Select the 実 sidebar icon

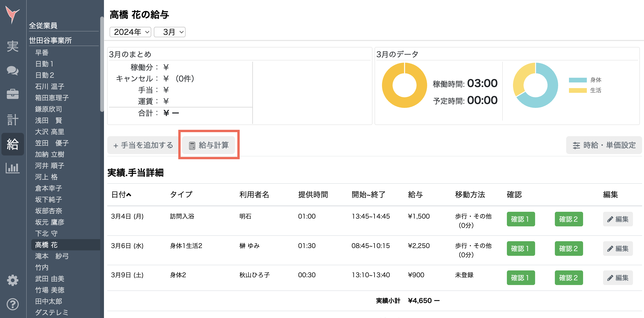[x=12, y=46]
